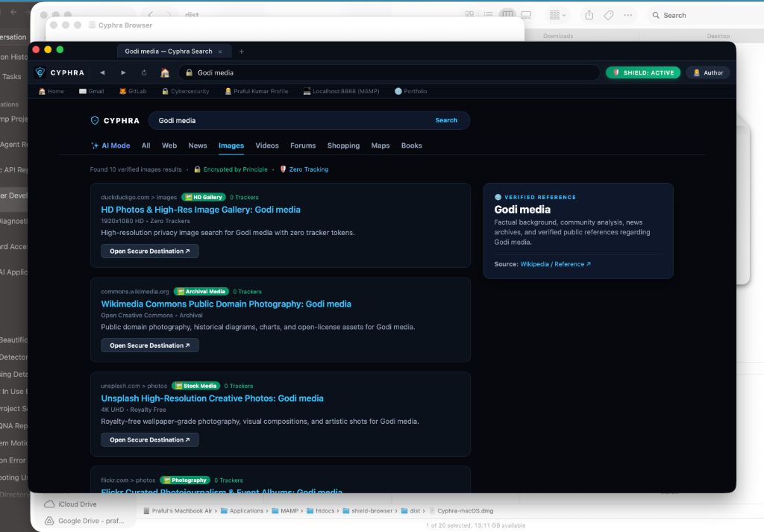The width and height of the screenshot is (764, 532).
Task: Click Applications folder in Finder path bar
Action: (242, 511)
